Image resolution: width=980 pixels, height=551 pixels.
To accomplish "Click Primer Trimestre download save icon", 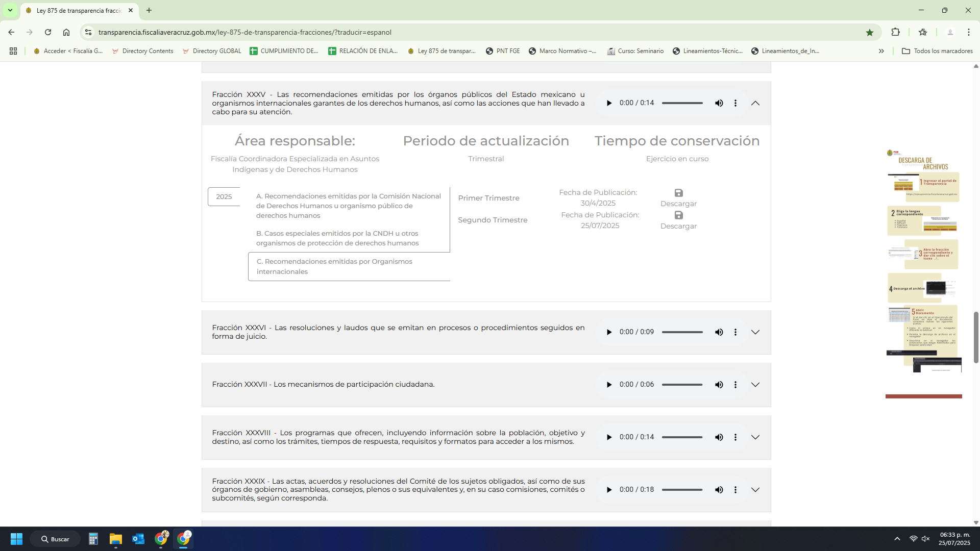I will [x=678, y=193].
